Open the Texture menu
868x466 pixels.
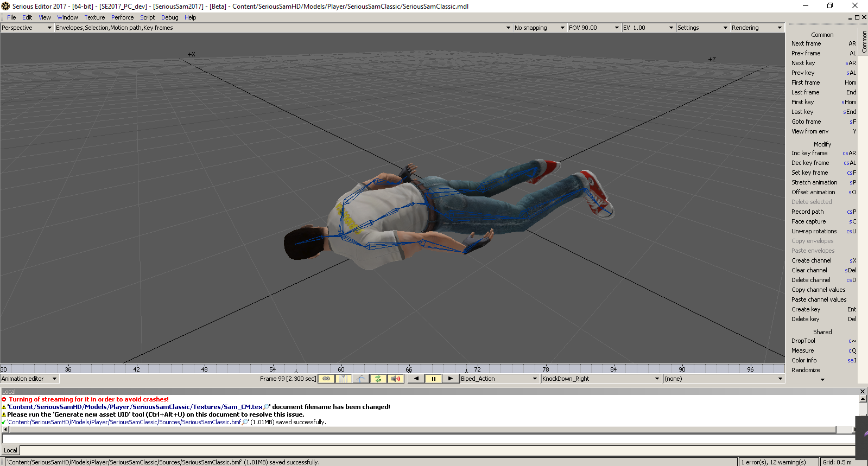[94, 17]
